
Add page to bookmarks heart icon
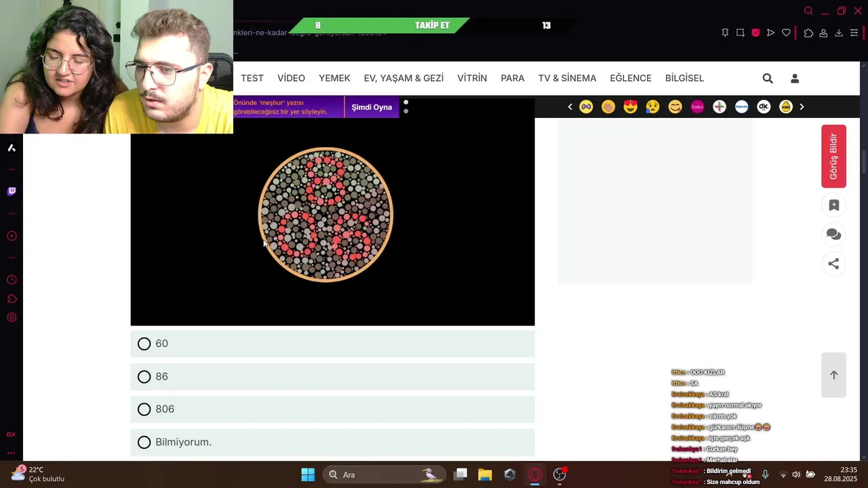click(x=786, y=33)
